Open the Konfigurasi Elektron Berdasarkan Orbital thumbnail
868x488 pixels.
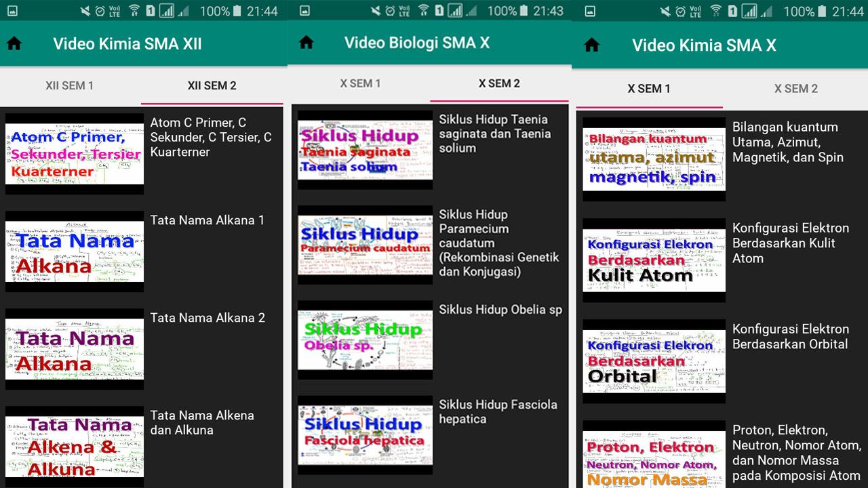pos(654,361)
